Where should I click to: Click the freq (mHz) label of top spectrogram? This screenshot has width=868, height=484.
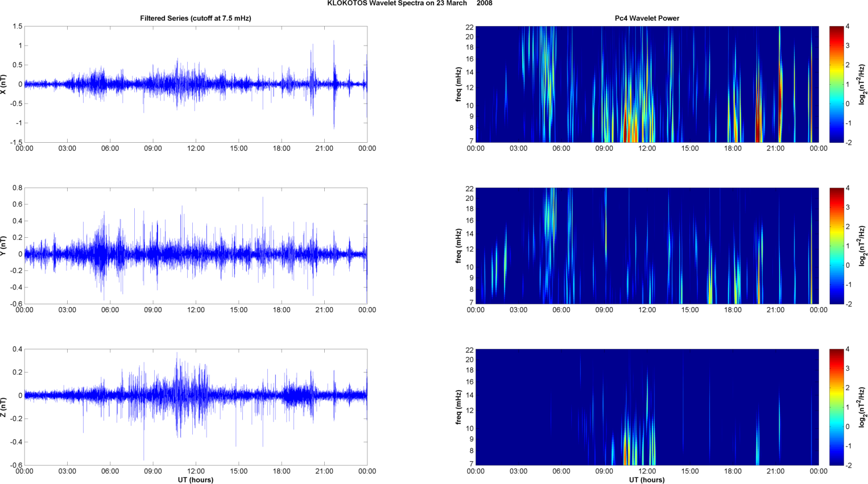(458, 84)
